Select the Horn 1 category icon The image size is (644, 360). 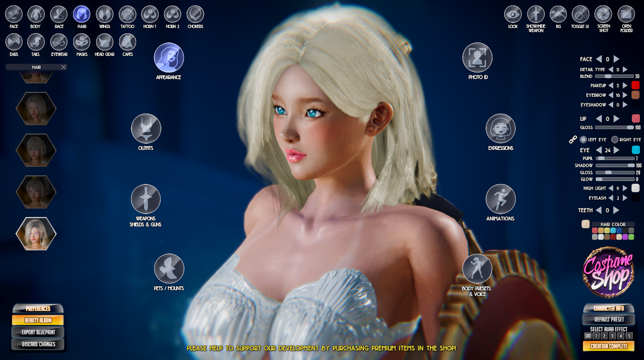pyautogui.click(x=150, y=14)
